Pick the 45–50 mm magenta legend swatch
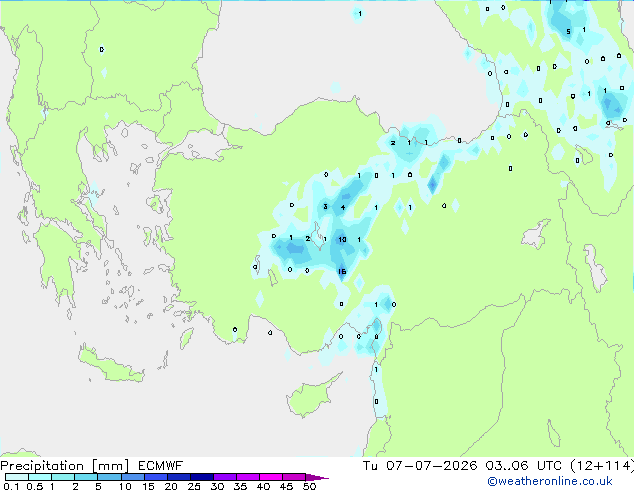This screenshot has width=634, height=490. point(294,477)
